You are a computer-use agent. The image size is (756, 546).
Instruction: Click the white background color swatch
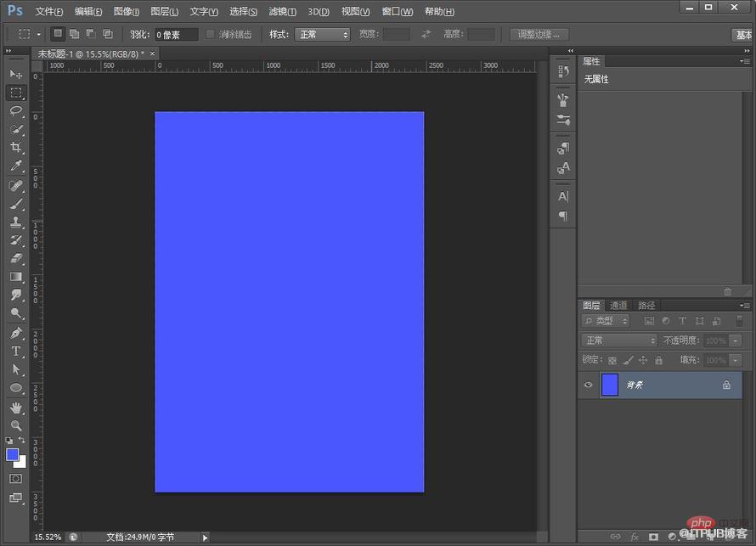(22, 464)
